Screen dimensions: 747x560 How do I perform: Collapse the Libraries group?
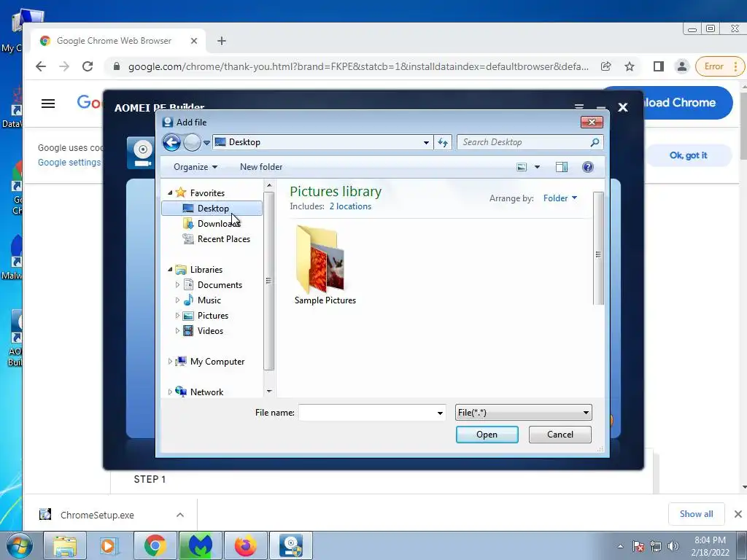coord(170,270)
